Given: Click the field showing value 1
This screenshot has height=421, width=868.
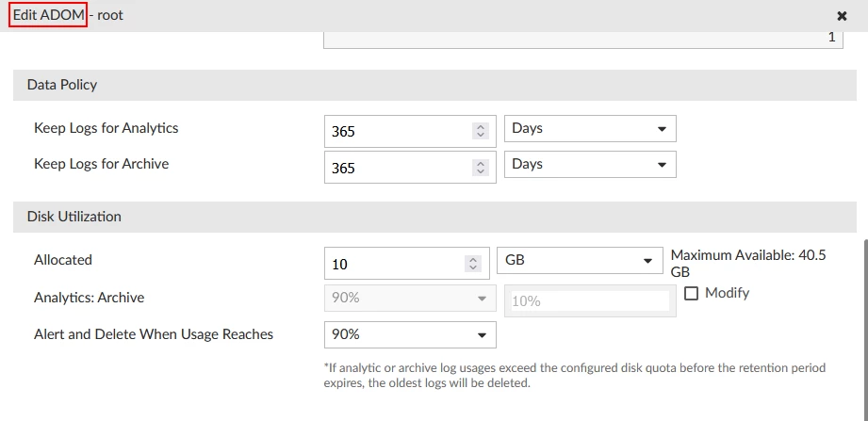Looking at the screenshot, I should (583, 40).
